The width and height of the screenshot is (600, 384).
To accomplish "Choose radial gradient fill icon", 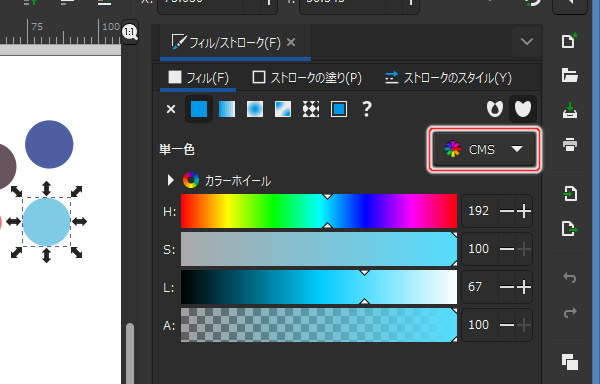I will coord(255,109).
